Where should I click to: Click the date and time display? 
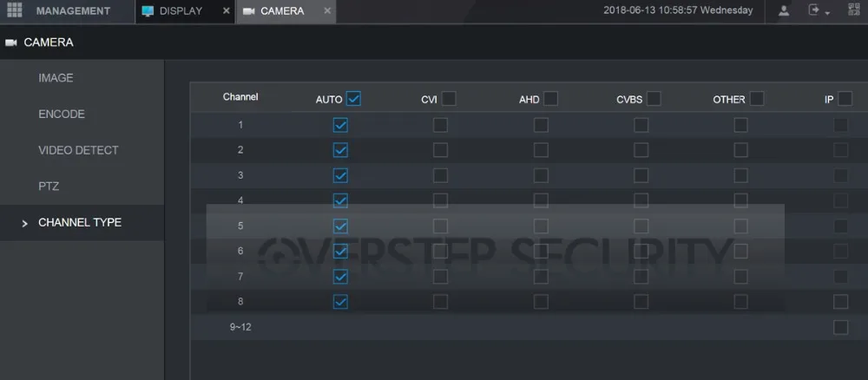[678, 10]
